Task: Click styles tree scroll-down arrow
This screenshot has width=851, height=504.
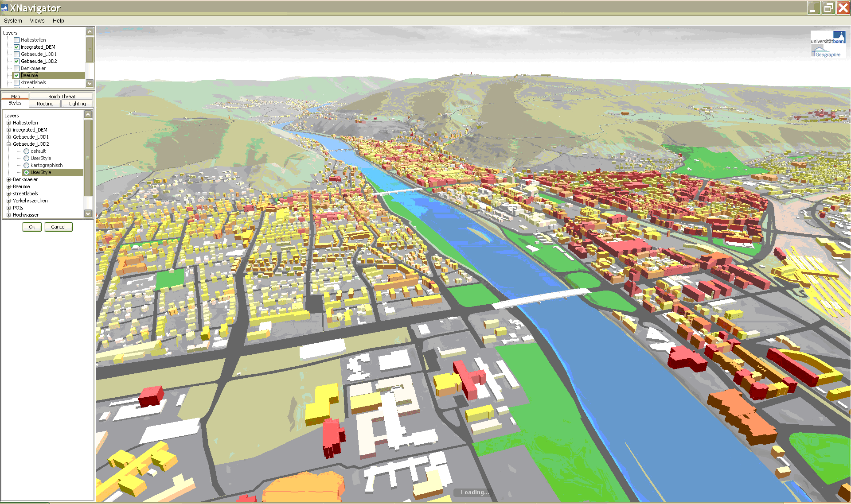Action: click(88, 213)
